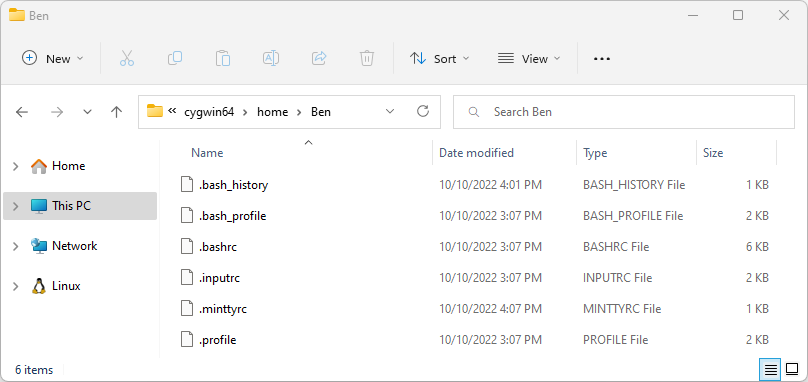Click the 6 items status text
The height and width of the screenshot is (382, 808).
[34, 370]
